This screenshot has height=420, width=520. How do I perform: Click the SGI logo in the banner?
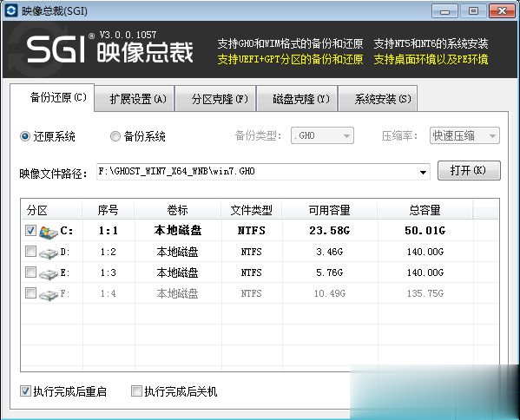(x=56, y=49)
